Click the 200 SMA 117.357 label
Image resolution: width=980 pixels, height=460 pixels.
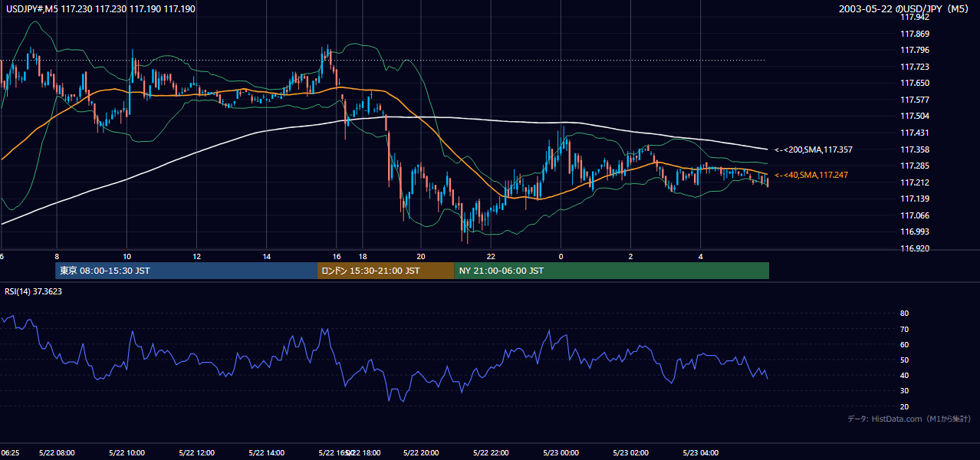click(x=814, y=149)
